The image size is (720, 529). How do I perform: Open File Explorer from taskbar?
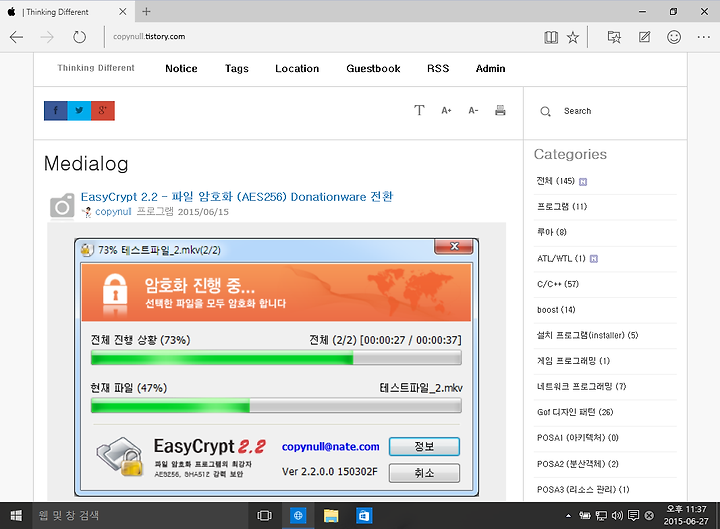click(x=331, y=516)
